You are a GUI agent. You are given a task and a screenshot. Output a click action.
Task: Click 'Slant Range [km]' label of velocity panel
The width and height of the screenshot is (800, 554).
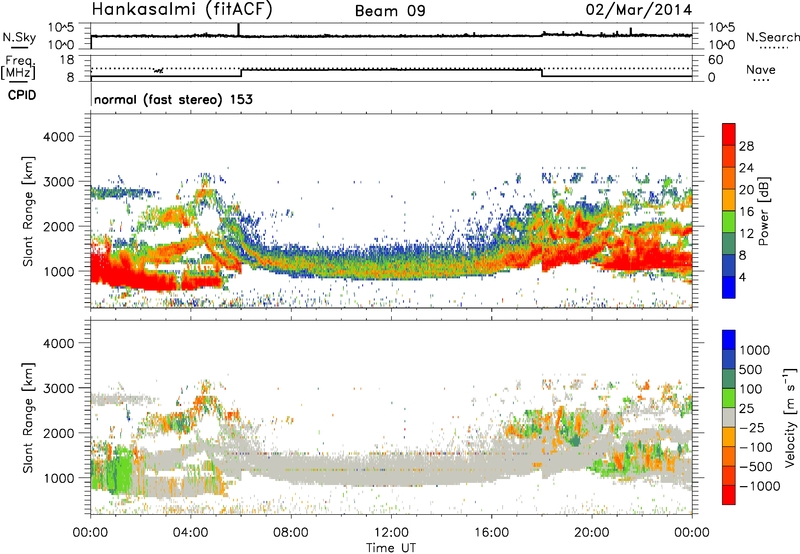(x=28, y=418)
